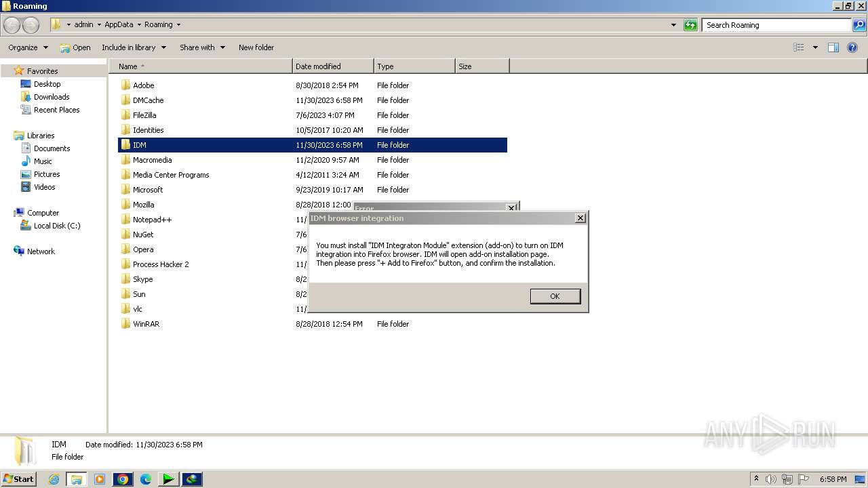Create a New folder
This screenshot has height=488, width=868.
coord(256,47)
